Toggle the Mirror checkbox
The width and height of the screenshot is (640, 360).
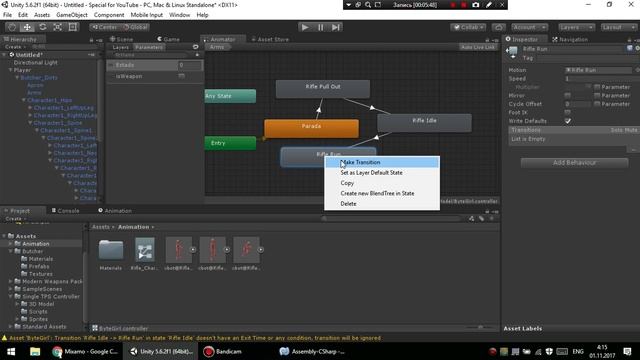tap(568, 96)
